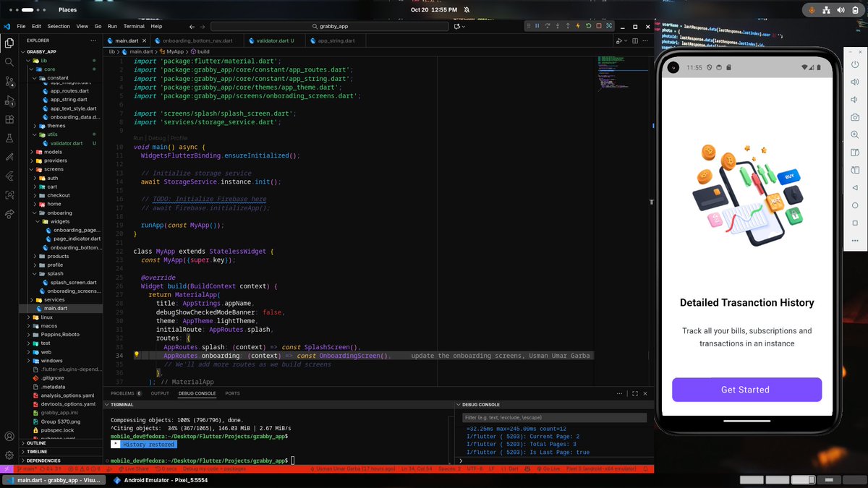Click the emulator screenshot camera button
The width and height of the screenshot is (868, 488).
pos(855,117)
